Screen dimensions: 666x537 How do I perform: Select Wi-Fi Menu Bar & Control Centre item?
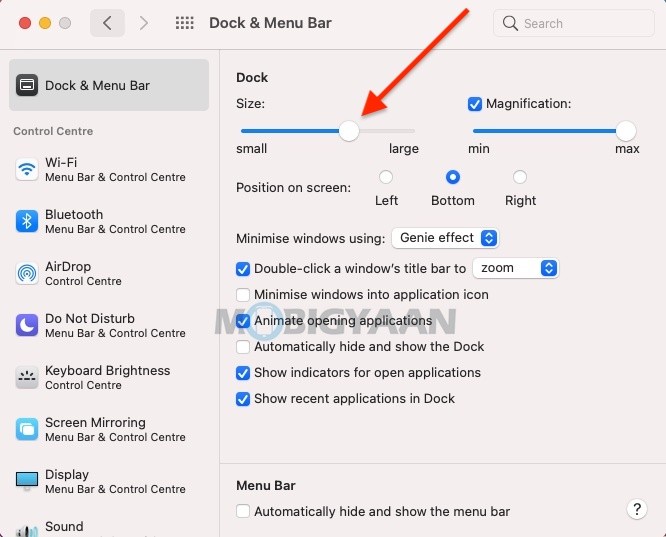[x=109, y=169]
